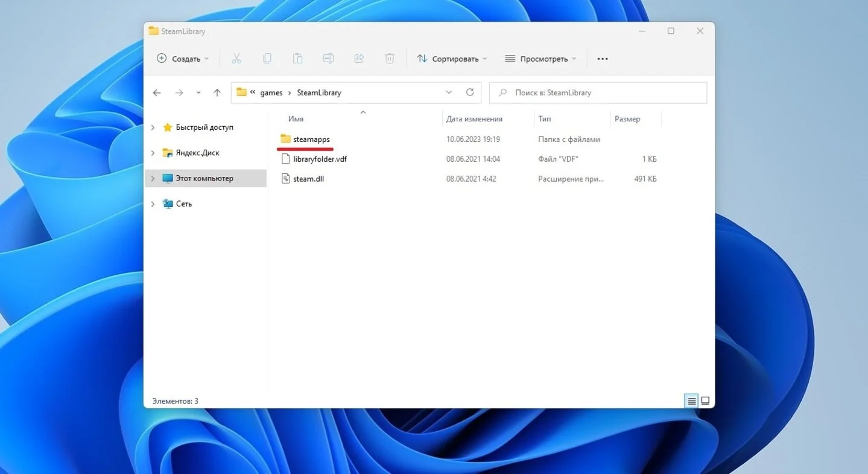Click the Delete trash bin icon

(x=390, y=59)
